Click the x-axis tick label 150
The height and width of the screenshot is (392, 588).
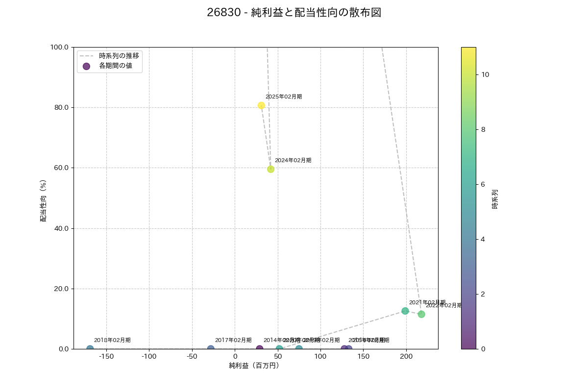pyautogui.click(x=363, y=357)
